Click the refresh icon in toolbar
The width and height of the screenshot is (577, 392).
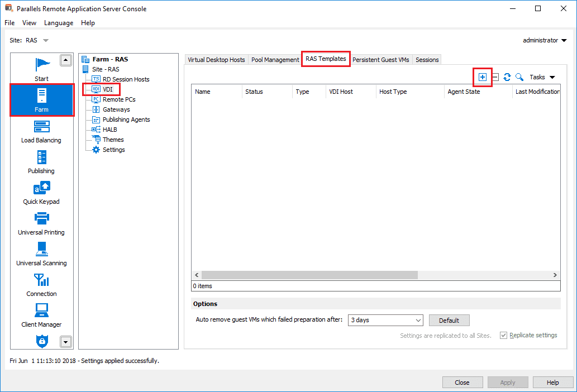tap(507, 77)
